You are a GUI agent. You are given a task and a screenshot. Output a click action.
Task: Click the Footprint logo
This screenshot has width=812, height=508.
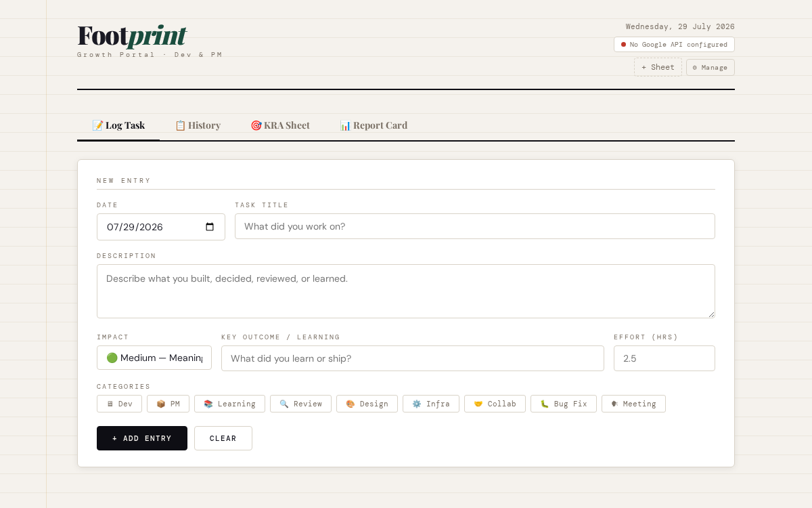coord(132,36)
